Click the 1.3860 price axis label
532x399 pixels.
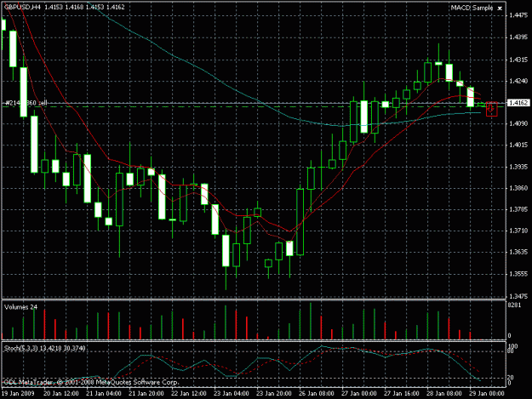coord(518,188)
